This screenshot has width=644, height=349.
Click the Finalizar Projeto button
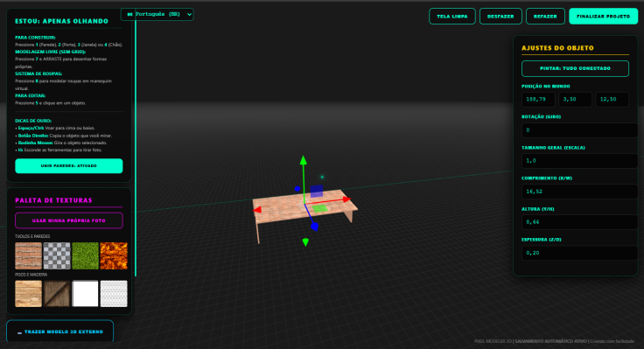[604, 17]
